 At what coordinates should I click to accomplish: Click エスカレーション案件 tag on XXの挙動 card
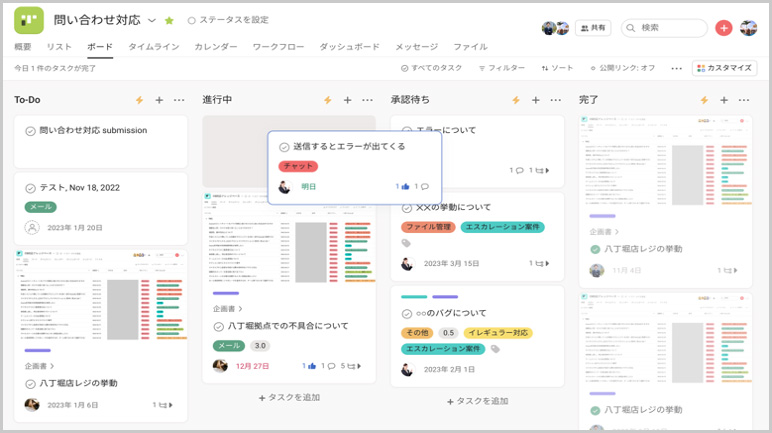pyautogui.click(x=502, y=227)
